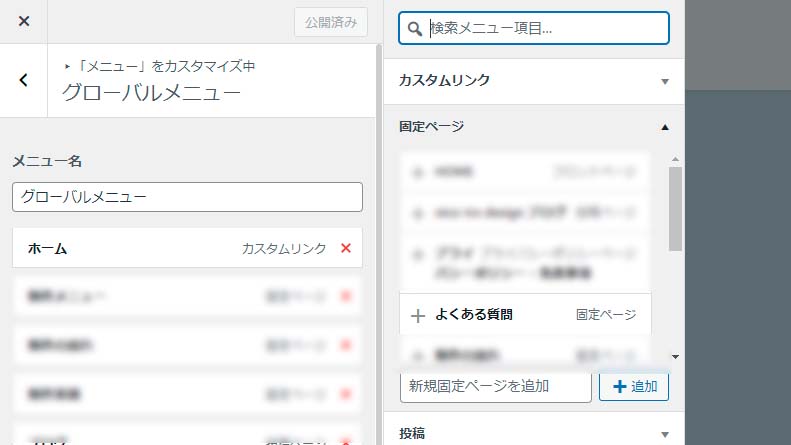Delete the third menu item via red X
The height and width of the screenshot is (445, 791).
click(x=346, y=345)
